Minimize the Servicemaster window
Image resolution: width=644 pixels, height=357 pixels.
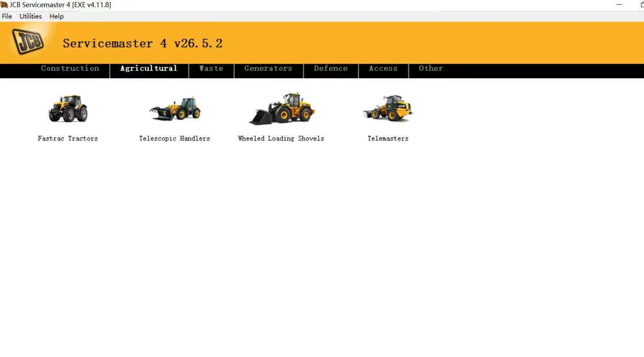click(x=619, y=5)
